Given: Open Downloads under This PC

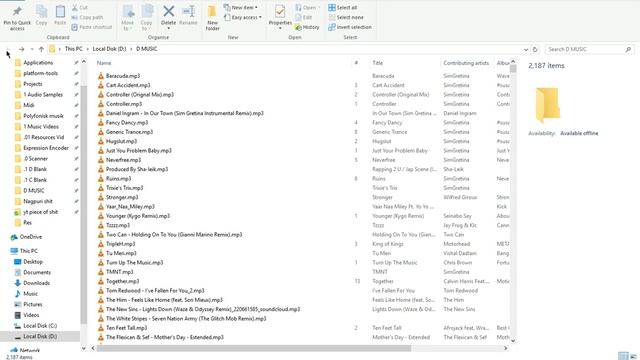Looking at the screenshot, I should 36,283.
